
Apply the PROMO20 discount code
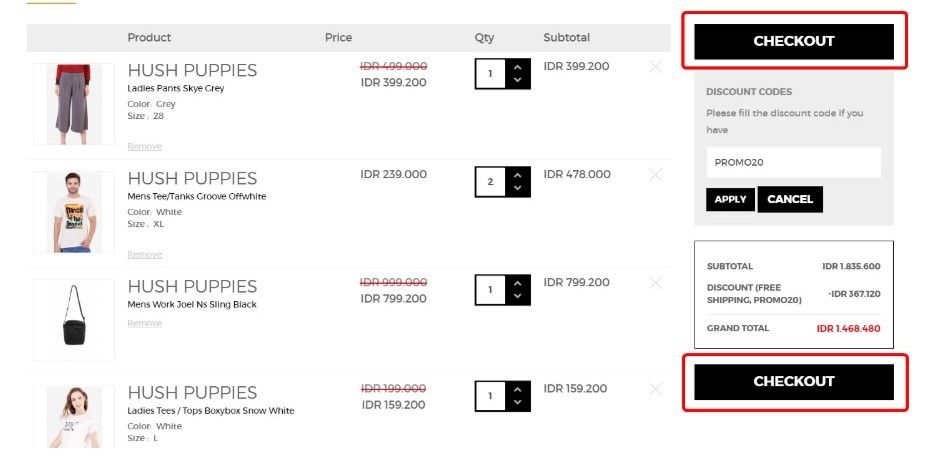(730, 199)
